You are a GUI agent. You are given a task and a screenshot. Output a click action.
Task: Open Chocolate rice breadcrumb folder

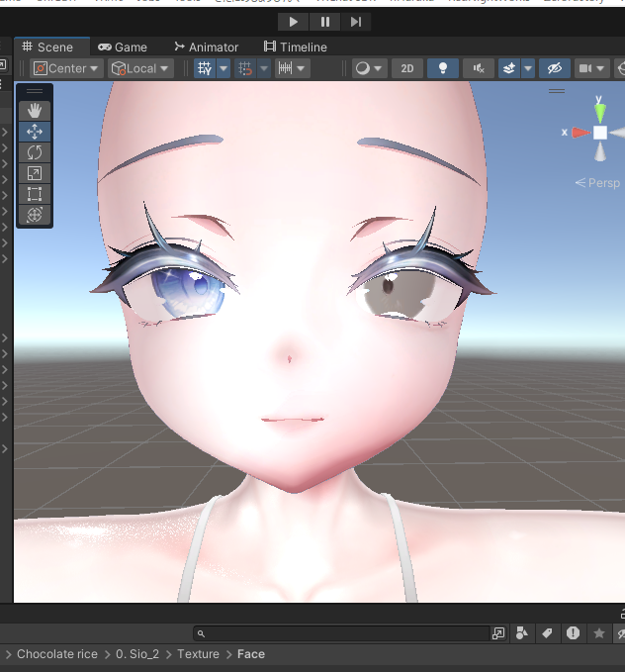click(x=57, y=654)
